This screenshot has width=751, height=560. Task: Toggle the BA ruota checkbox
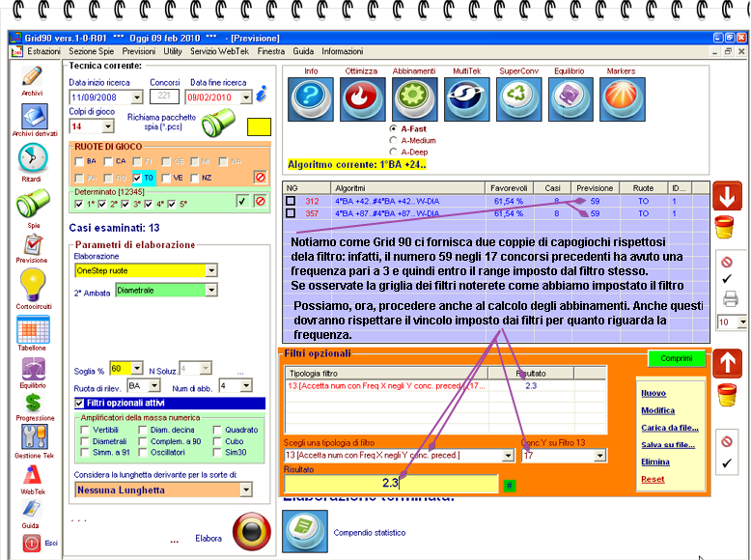(79, 161)
